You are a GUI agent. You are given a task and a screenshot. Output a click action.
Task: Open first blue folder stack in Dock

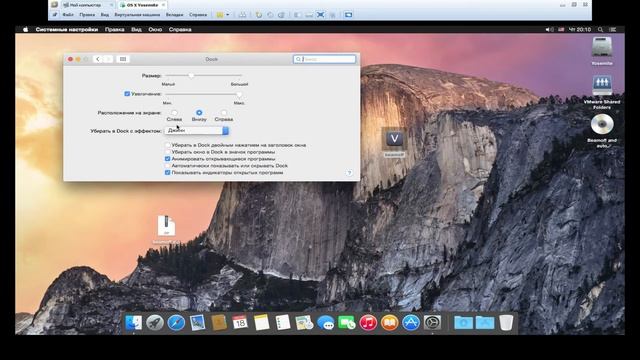click(x=463, y=323)
